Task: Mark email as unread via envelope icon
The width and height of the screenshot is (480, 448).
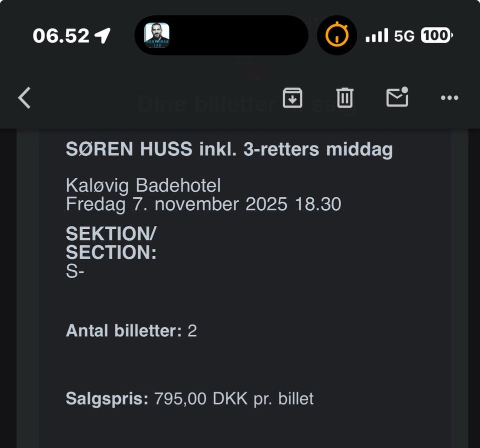Action: 397,97
